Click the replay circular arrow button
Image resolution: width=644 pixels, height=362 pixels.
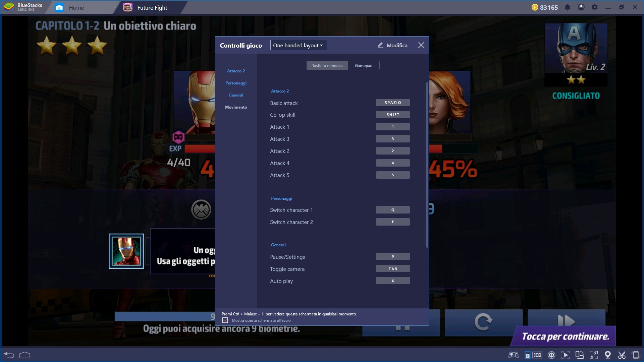point(483,322)
